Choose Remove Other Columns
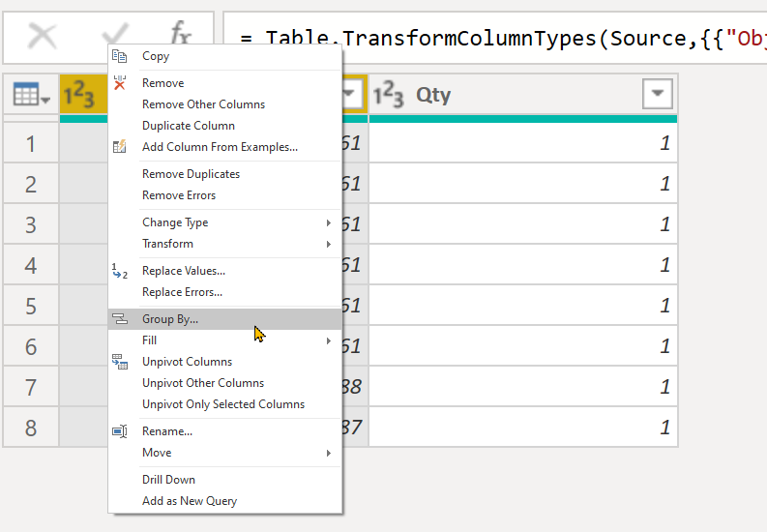This screenshot has height=532, width=767. pos(224,104)
